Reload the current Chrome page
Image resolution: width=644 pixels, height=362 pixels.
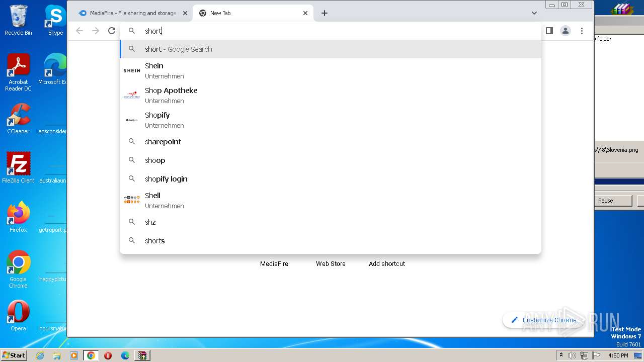pyautogui.click(x=112, y=31)
